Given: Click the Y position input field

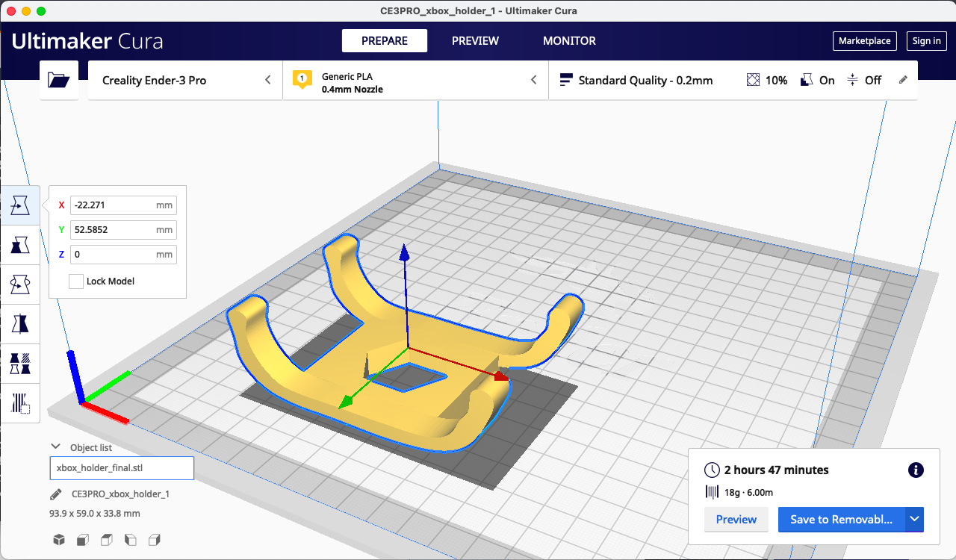Looking at the screenshot, I should point(123,230).
